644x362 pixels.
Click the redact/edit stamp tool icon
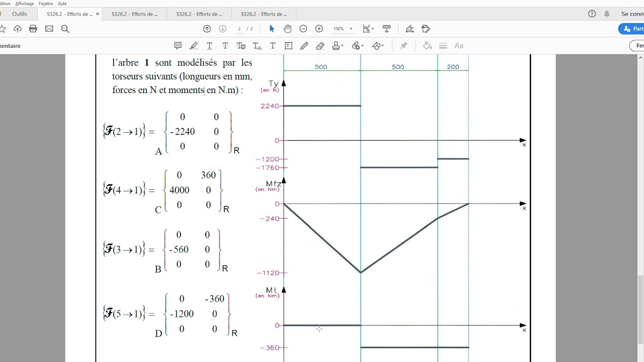426,29
